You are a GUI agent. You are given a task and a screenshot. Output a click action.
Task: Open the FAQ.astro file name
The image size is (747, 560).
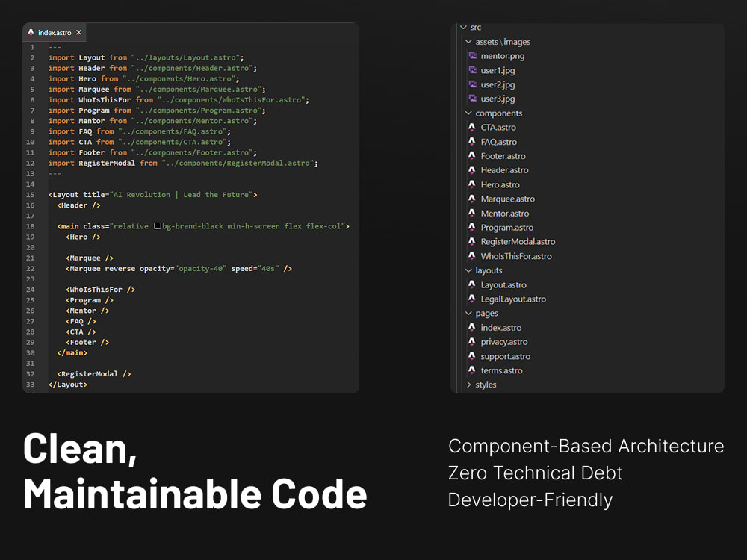tap(499, 142)
